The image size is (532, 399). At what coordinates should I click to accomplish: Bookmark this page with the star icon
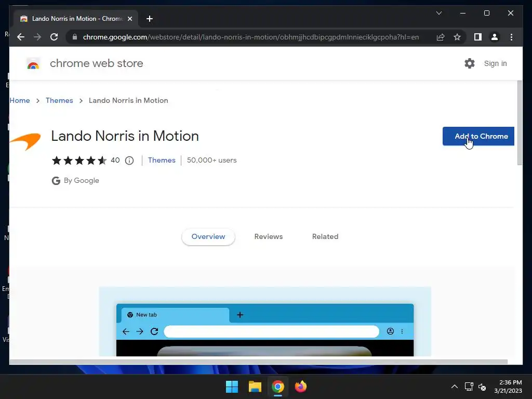[x=457, y=37]
